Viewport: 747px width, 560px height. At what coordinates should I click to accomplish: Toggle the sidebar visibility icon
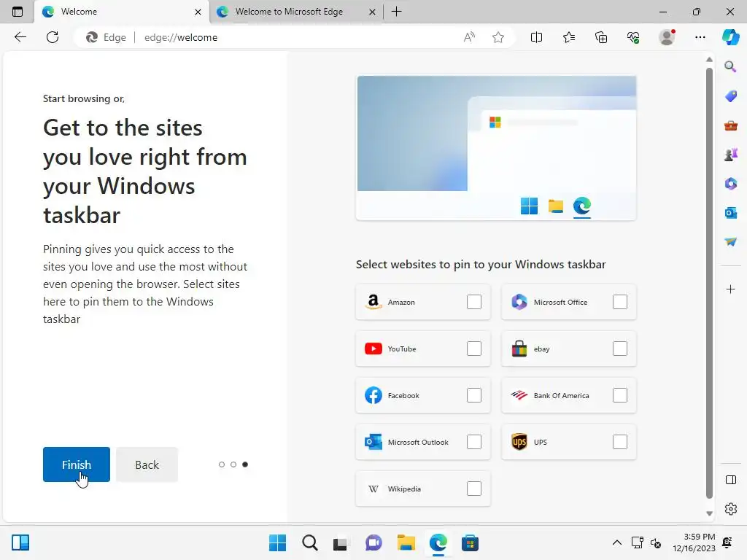[x=730, y=480]
